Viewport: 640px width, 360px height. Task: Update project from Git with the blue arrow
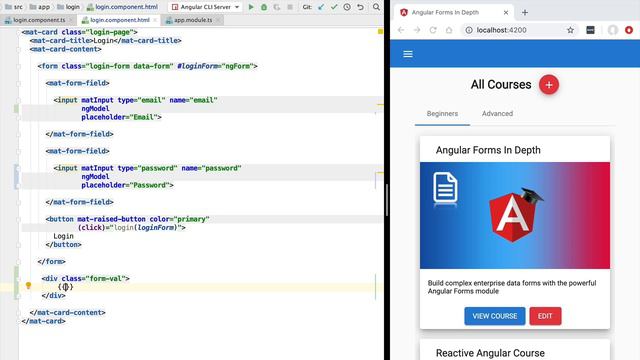[321, 7]
